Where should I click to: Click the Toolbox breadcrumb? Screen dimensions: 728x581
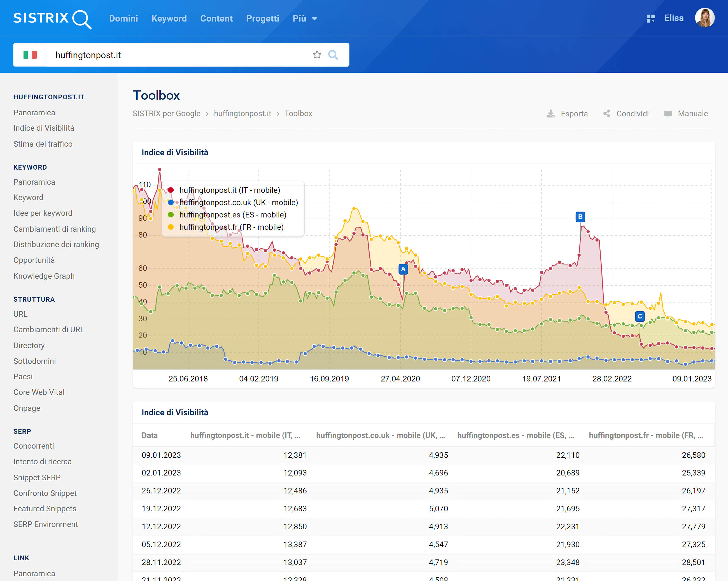tap(298, 113)
